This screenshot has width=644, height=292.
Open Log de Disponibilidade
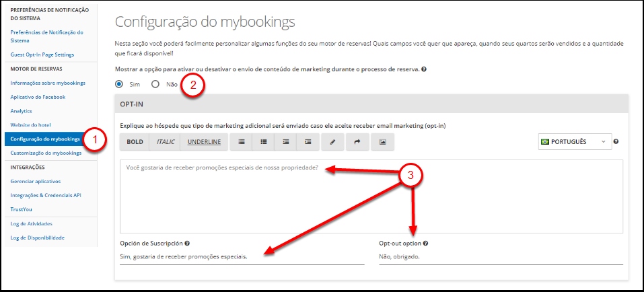(38, 238)
